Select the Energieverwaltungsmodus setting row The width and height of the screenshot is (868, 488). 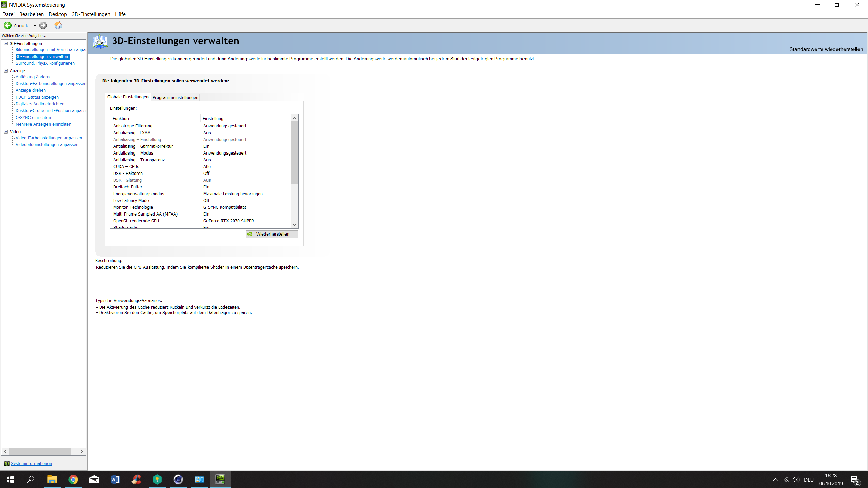click(x=139, y=194)
